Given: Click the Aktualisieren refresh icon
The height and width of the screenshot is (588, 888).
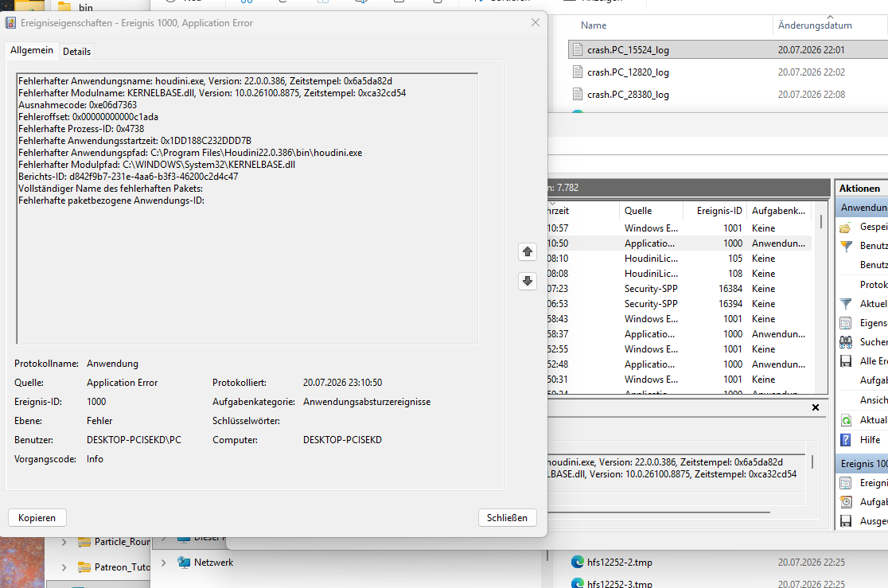Looking at the screenshot, I should [846, 420].
